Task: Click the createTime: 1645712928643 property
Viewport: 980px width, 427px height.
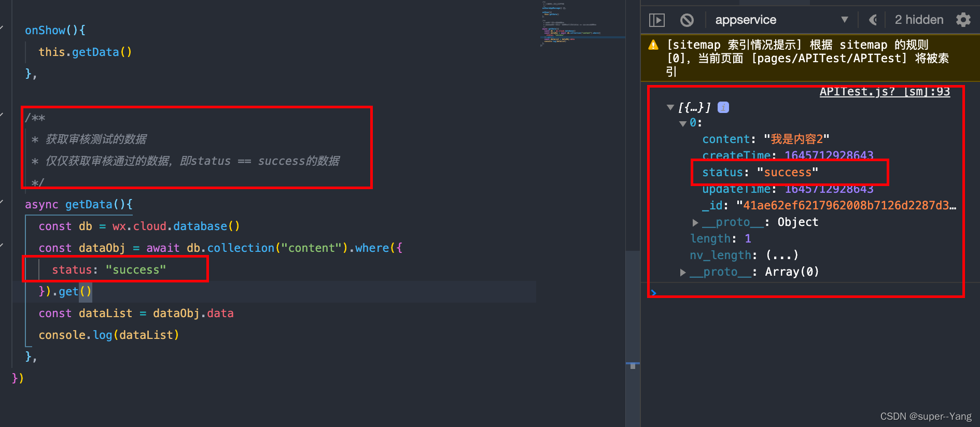Action: point(788,155)
